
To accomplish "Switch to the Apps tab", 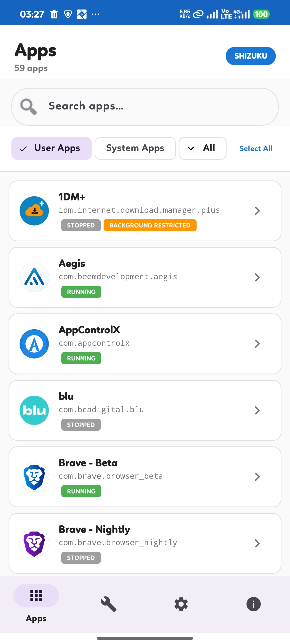I will [36, 604].
